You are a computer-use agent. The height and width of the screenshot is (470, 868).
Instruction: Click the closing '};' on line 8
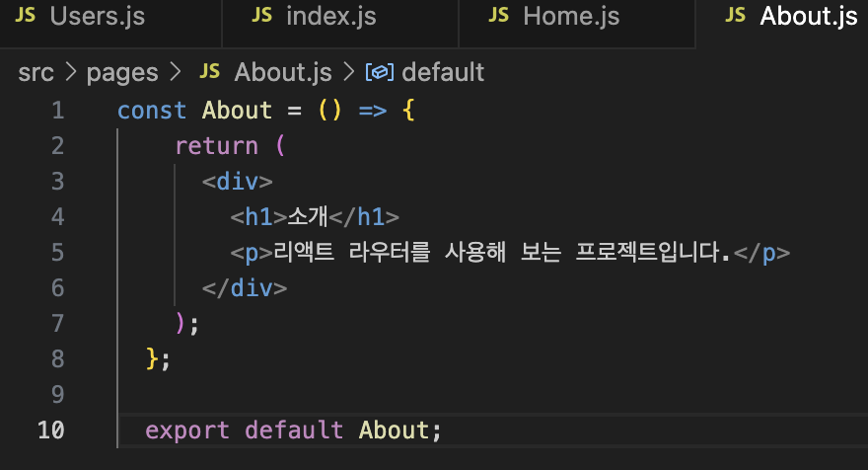click(x=158, y=359)
